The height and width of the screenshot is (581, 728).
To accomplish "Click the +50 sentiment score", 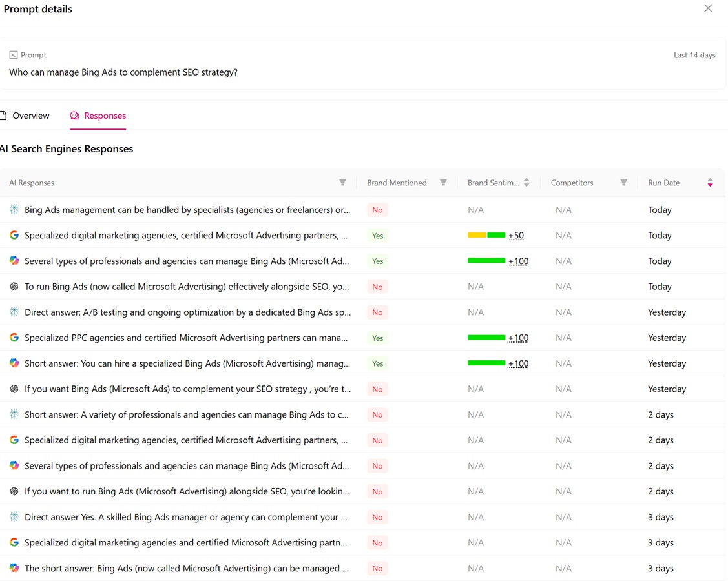I will coord(516,235).
